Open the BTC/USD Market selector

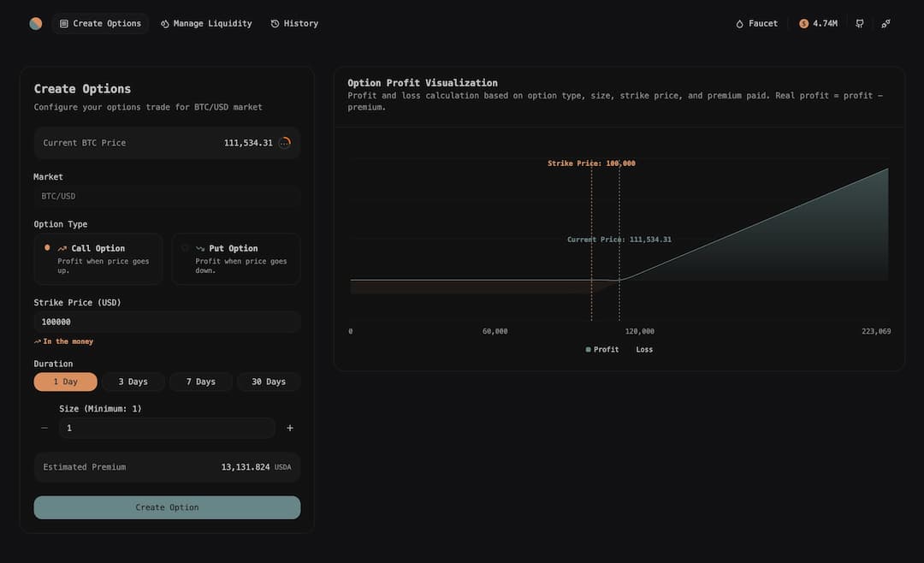tap(167, 196)
